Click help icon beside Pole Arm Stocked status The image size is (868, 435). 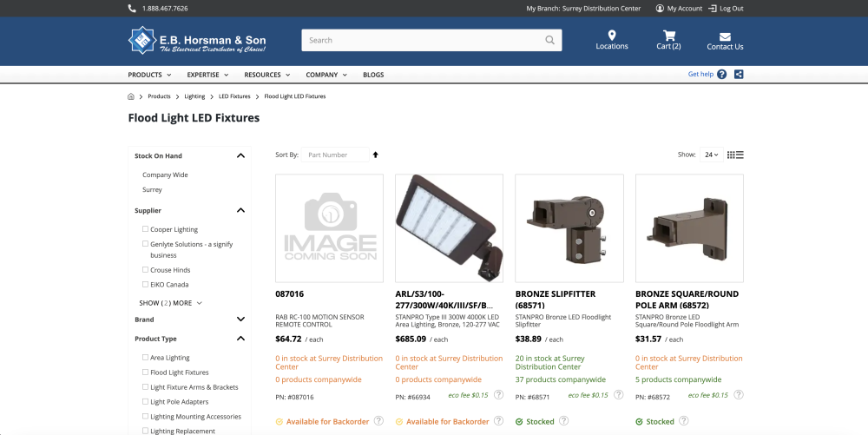(x=684, y=420)
